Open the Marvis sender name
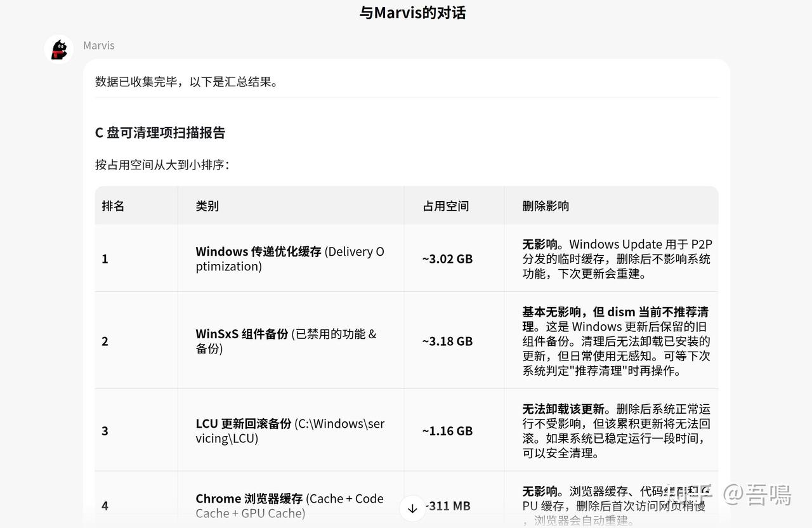 (x=99, y=46)
